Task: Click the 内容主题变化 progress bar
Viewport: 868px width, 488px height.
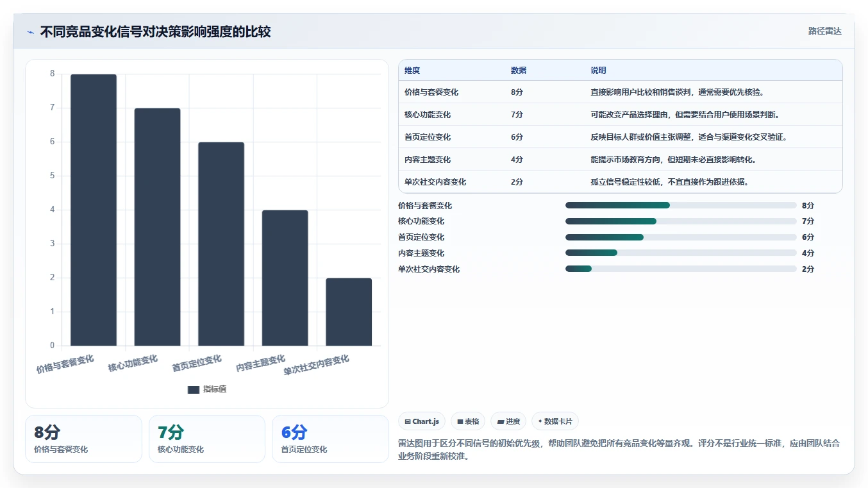Action: (x=681, y=253)
